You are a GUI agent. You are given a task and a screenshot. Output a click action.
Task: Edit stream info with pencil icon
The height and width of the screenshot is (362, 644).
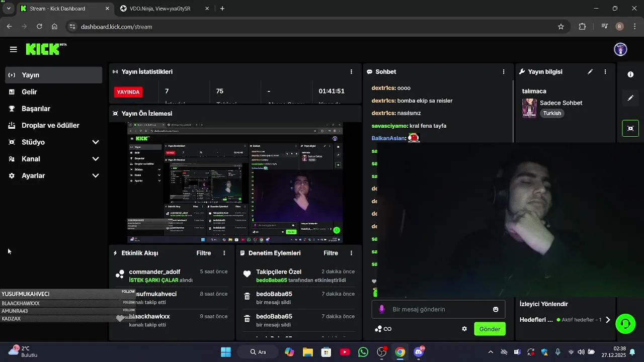click(x=590, y=72)
